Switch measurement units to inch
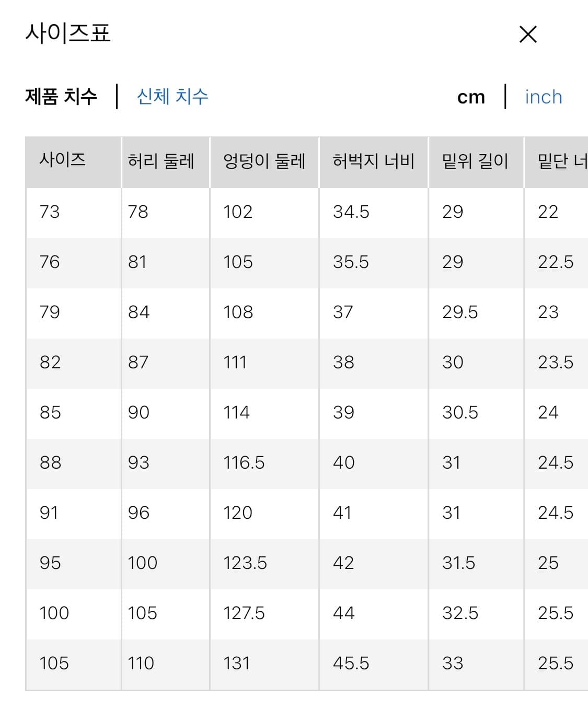 point(543,97)
